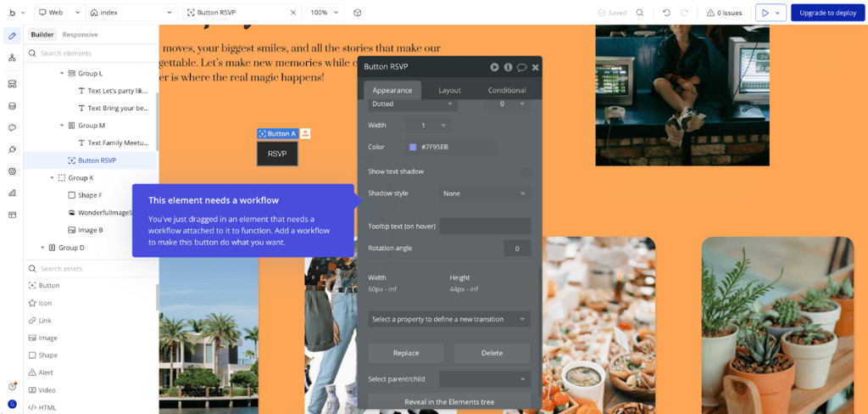Click the Rotation angle field
Viewport: 868px width, 414px height.
tap(517, 249)
